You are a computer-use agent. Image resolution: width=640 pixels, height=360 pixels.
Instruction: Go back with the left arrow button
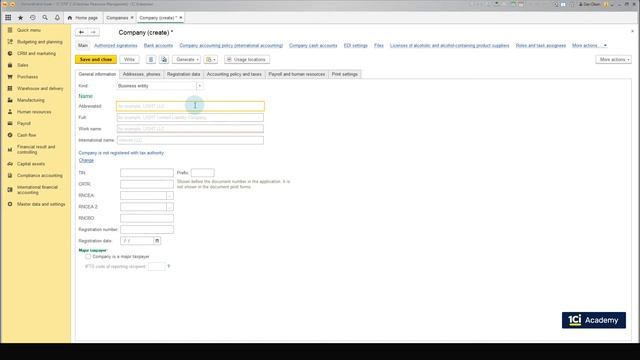pyautogui.click(x=82, y=32)
